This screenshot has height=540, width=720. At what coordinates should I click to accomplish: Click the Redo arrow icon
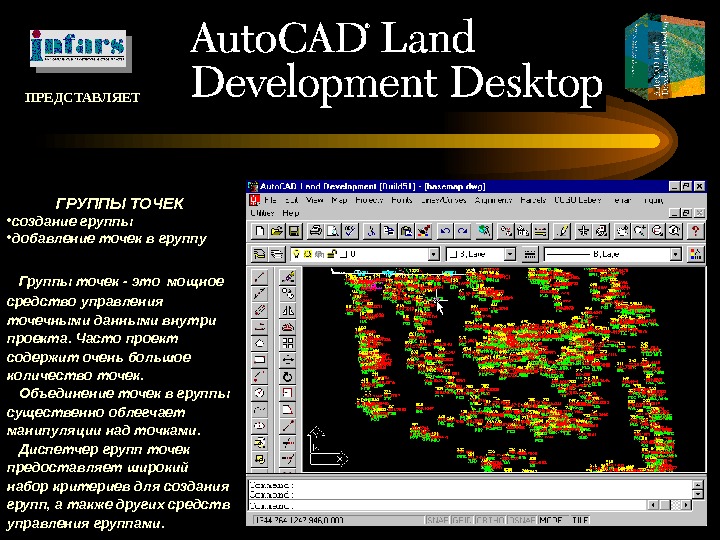point(462,231)
